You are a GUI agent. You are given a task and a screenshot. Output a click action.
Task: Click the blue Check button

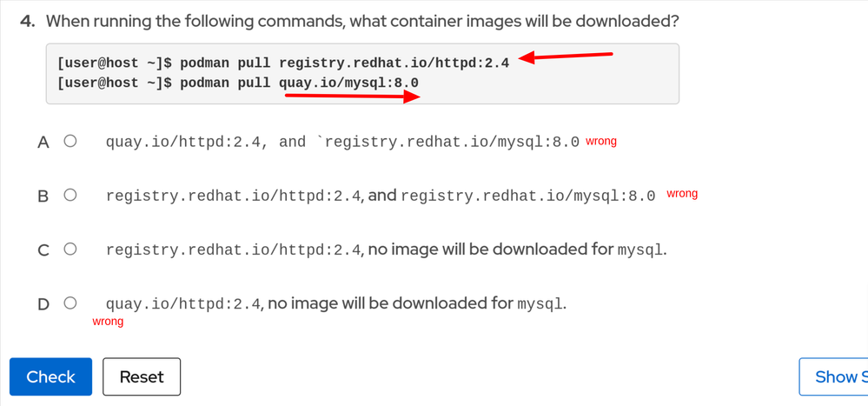tap(50, 376)
